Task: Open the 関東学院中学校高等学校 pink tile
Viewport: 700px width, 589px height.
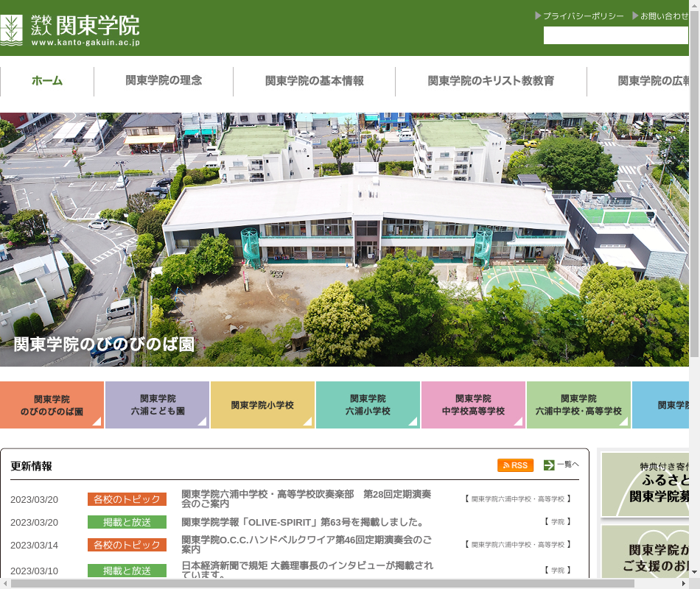Action: click(x=473, y=405)
